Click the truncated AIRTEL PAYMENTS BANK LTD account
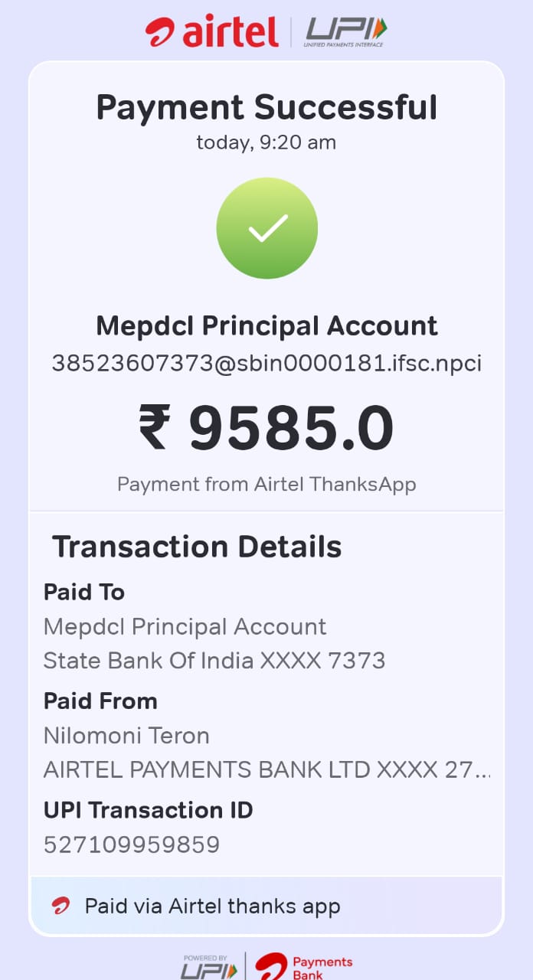533x980 pixels. point(266,770)
